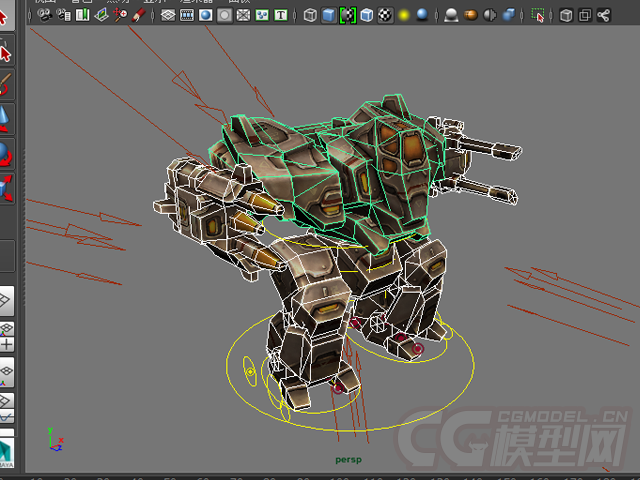The height and width of the screenshot is (480, 640).
Task: Toggle the viewport Grid display
Action: click(168, 16)
